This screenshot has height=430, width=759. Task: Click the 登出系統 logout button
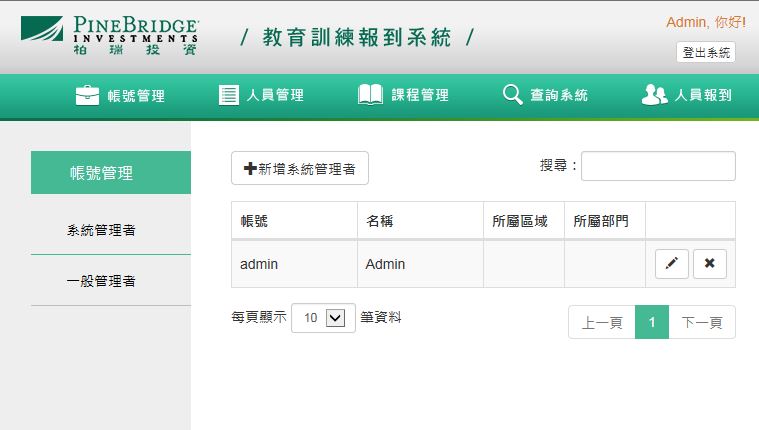coord(706,52)
